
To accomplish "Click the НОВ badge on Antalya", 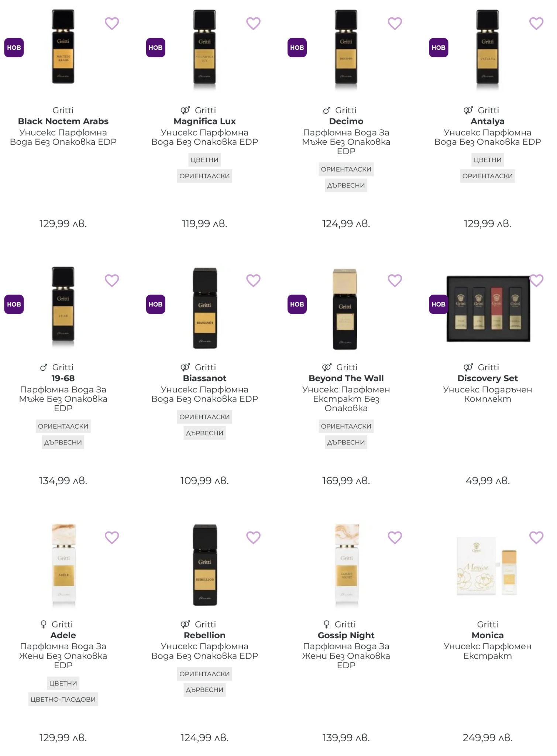I will coord(438,48).
